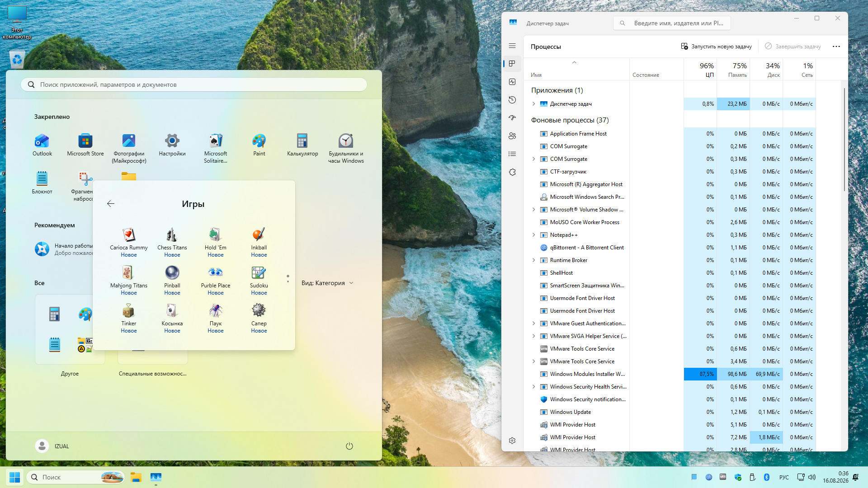Open Task Manager performance page
This screenshot has height=488, width=868.
point(512,82)
